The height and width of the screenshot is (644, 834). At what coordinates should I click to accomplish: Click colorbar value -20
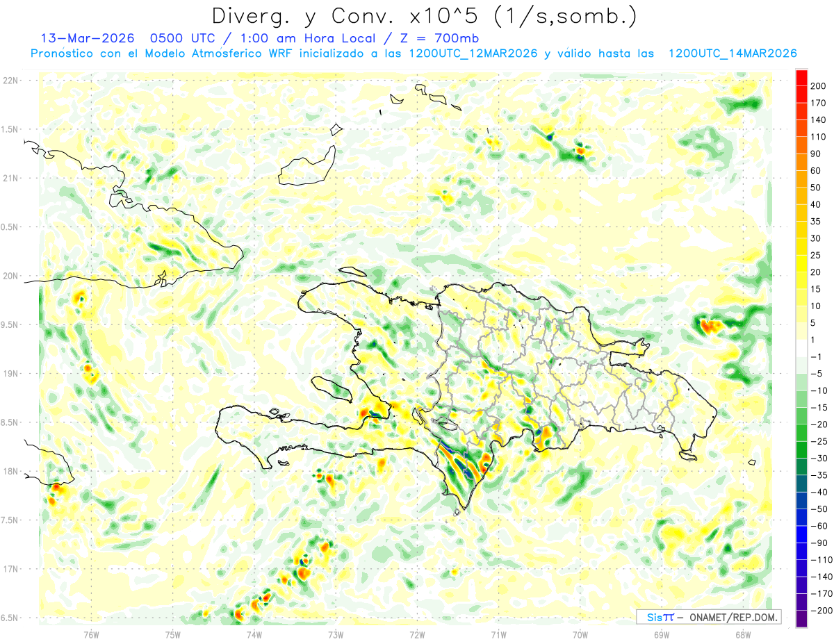819,424
